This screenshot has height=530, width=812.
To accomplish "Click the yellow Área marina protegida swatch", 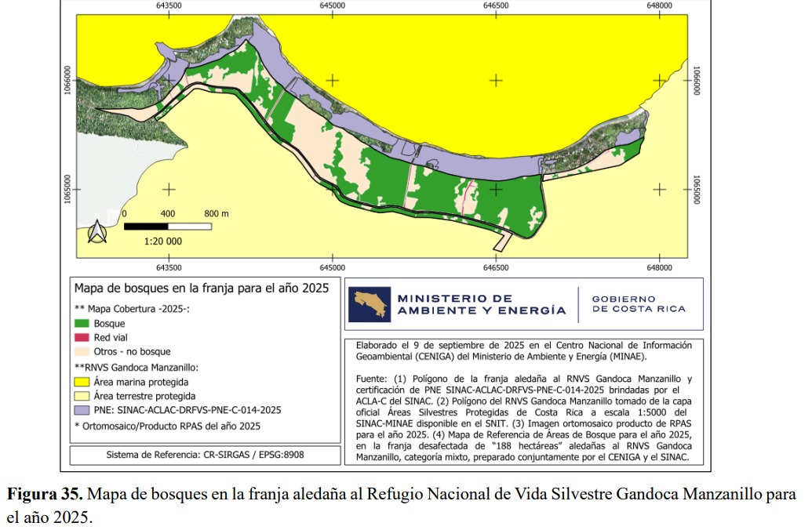I will (x=82, y=382).
